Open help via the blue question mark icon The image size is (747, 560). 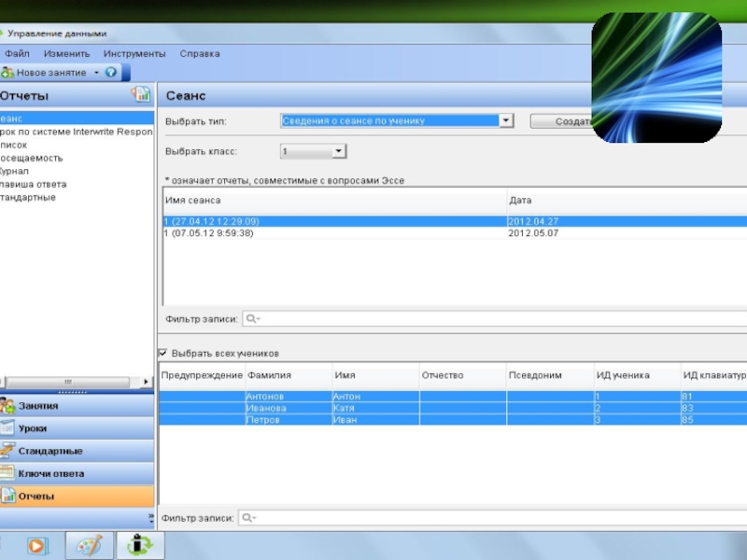pos(111,73)
